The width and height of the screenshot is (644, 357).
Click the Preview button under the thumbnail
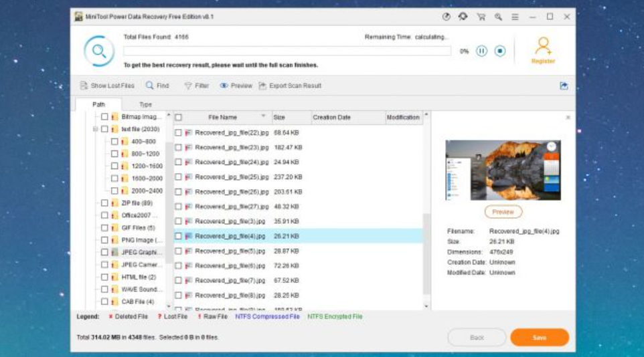click(x=503, y=212)
